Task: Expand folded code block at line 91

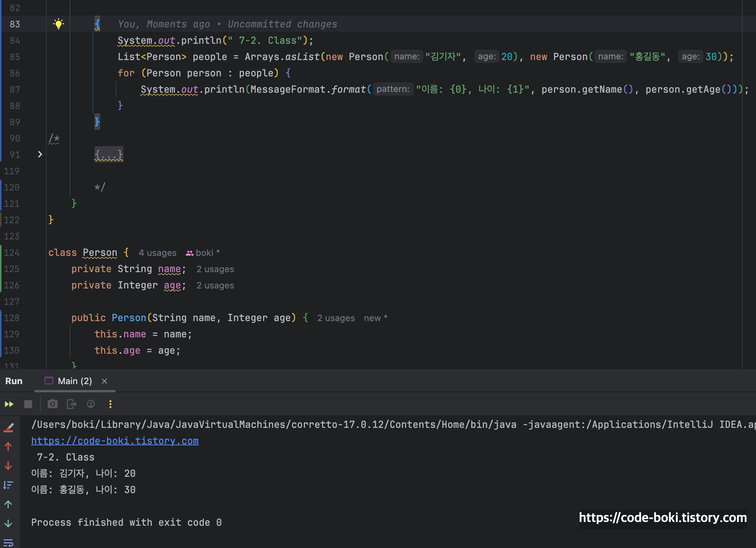Action: pos(40,154)
